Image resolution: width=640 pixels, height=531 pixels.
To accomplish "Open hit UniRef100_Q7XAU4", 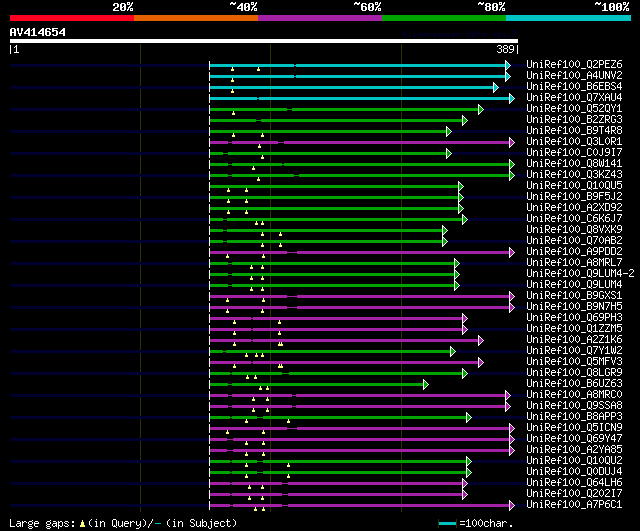I will [x=574, y=98].
